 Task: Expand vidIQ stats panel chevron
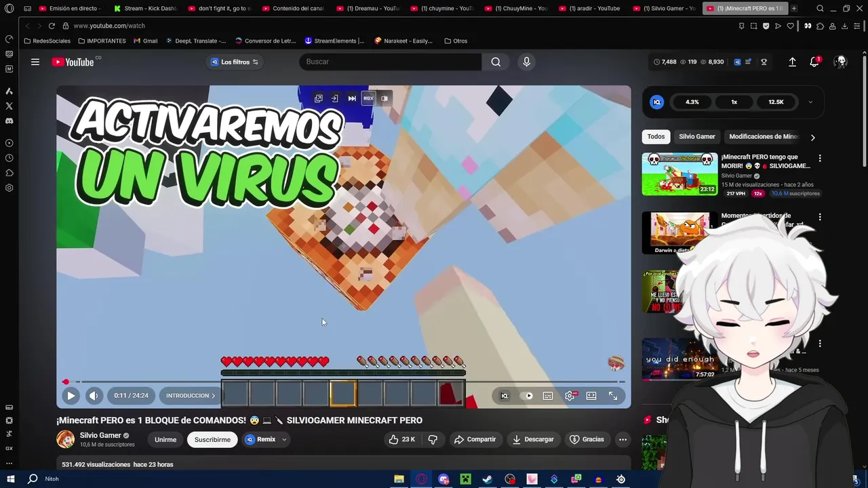tap(810, 102)
